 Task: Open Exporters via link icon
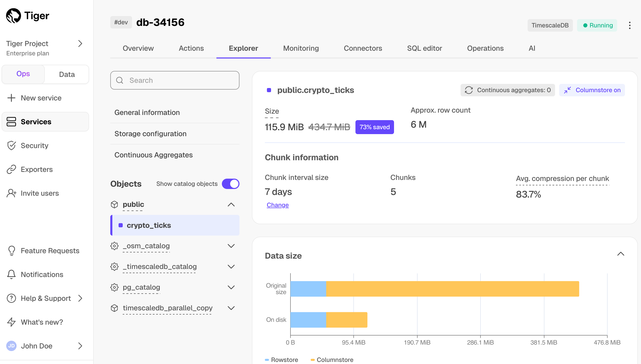(11, 169)
